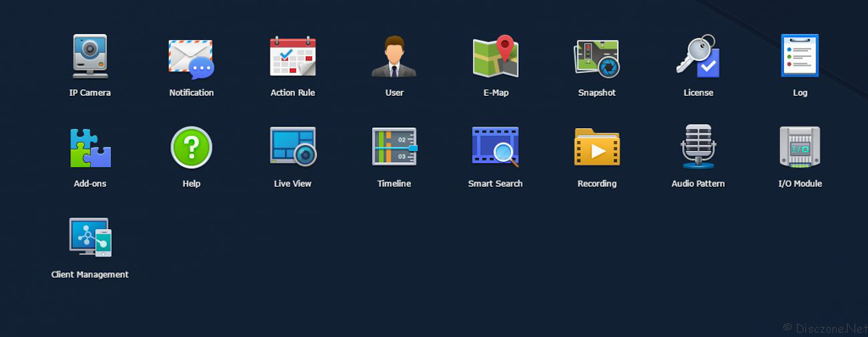Click the "License" text label
868x337 pixels.
click(x=698, y=93)
